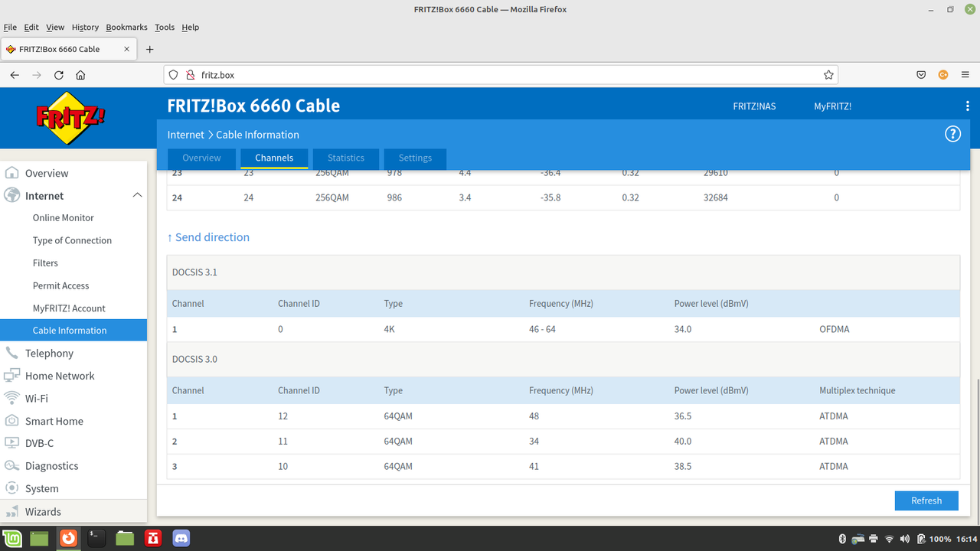Open the volume tray icon
The height and width of the screenshot is (551, 980).
point(905,539)
